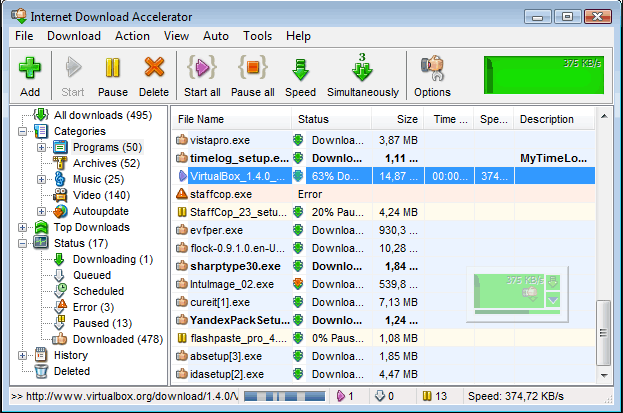
Task: Select the cureit[1].exe download row
Action: click(384, 302)
